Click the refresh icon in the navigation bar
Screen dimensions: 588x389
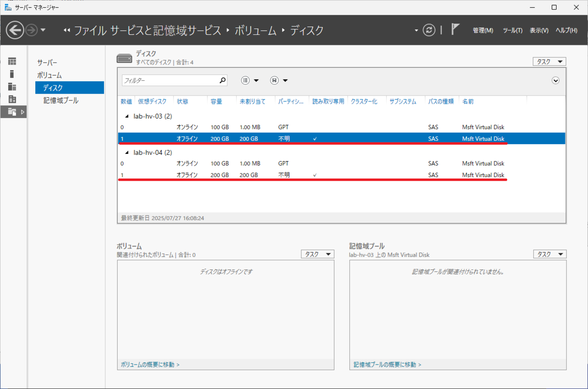pyautogui.click(x=429, y=30)
